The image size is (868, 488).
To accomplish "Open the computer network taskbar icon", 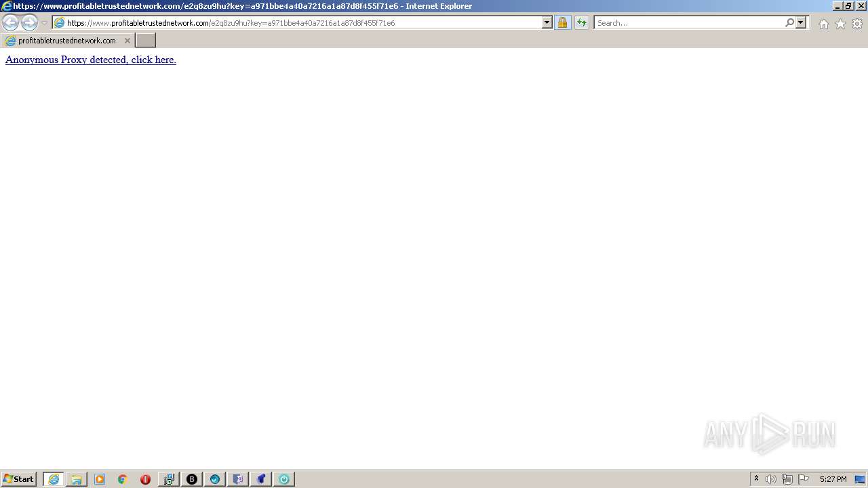I will point(169,479).
